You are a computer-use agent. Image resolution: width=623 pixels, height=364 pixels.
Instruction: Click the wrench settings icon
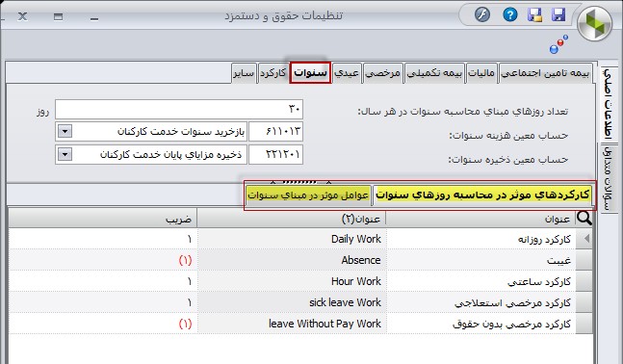pos(482,15)
